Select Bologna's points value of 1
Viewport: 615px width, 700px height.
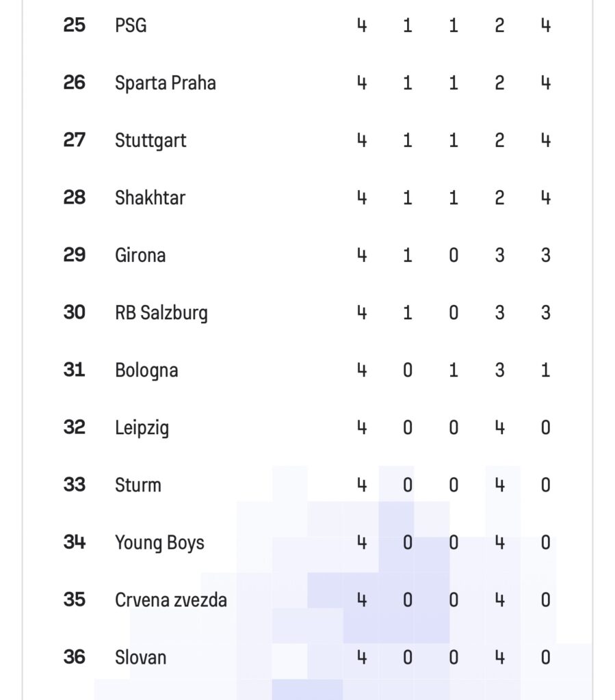[x=545, y=370]
